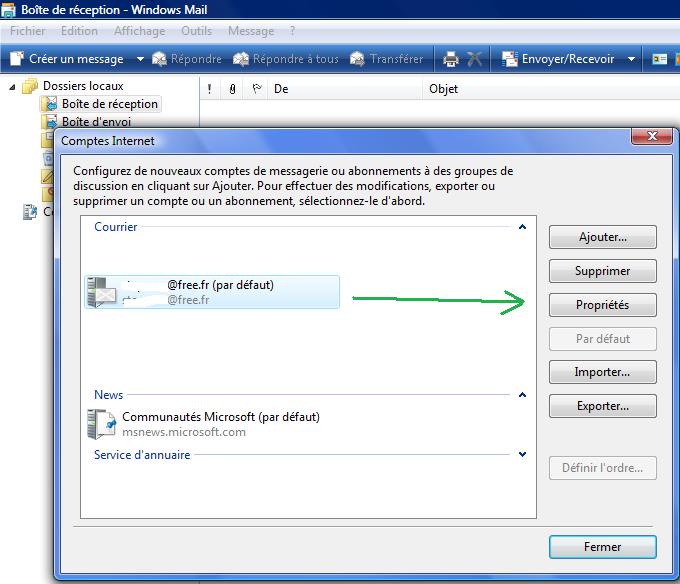Close the dialog with the Fermer button

602,547
